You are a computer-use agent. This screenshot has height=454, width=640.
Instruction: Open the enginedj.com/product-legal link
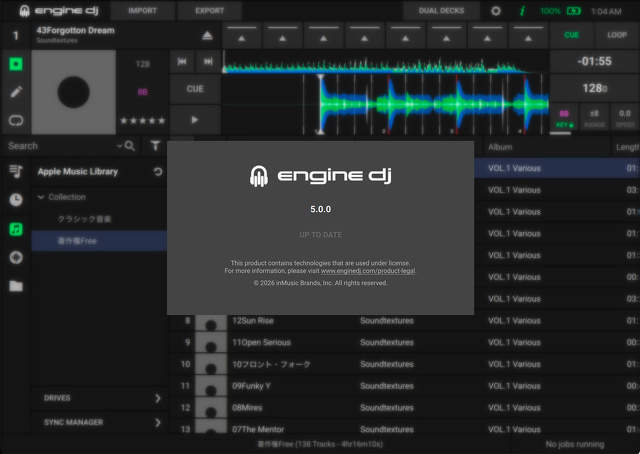point(368,271)
